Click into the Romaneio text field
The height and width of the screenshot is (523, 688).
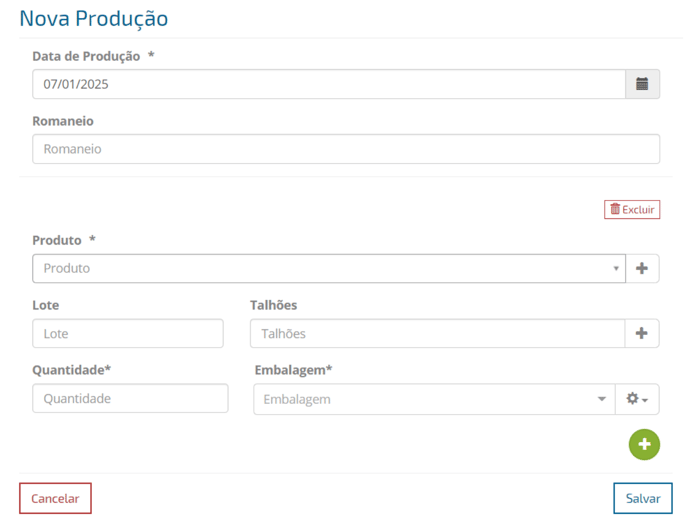click(x=346, y=149)
